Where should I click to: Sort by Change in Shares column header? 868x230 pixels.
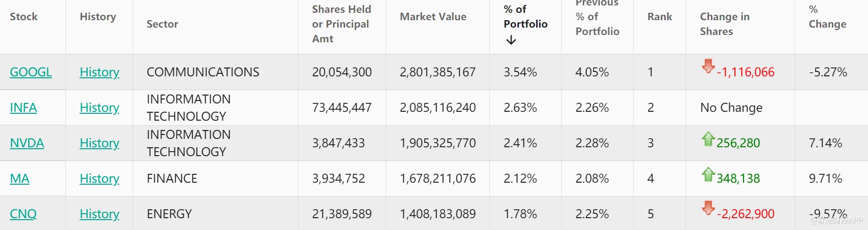[724, 24]
